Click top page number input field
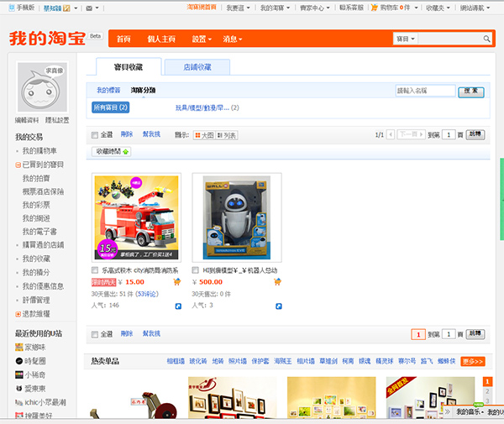 coord(449,134)
